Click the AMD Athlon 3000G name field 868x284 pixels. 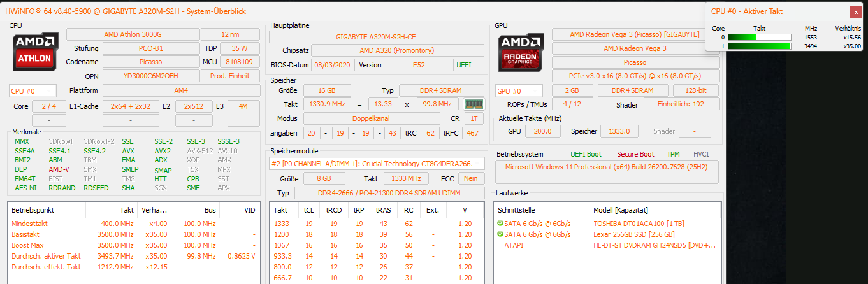tap(132, 34)
